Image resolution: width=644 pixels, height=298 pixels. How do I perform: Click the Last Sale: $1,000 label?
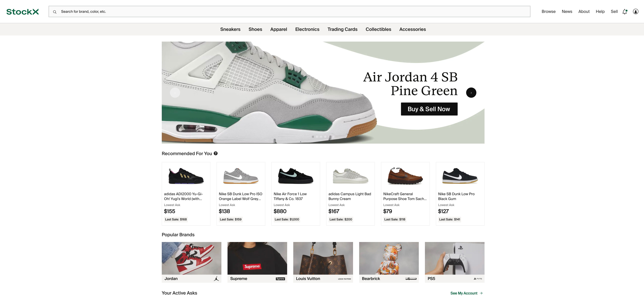pos(287,219)
